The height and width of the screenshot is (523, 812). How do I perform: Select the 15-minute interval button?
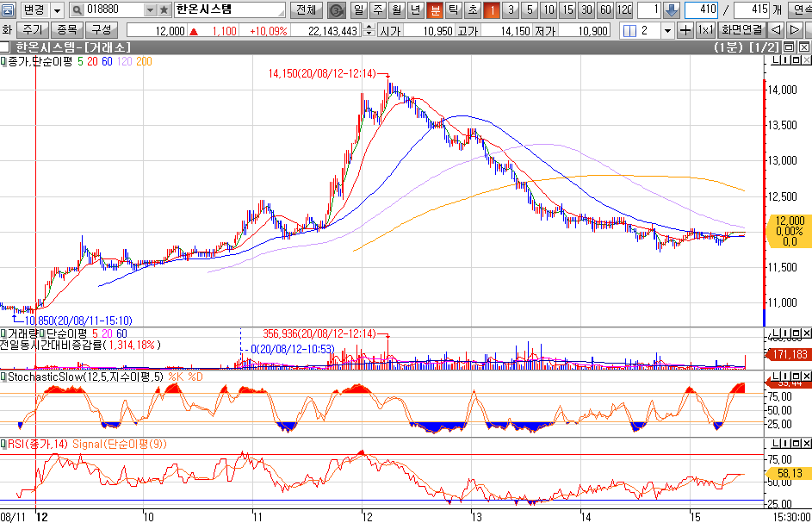[x=567, y=9]
